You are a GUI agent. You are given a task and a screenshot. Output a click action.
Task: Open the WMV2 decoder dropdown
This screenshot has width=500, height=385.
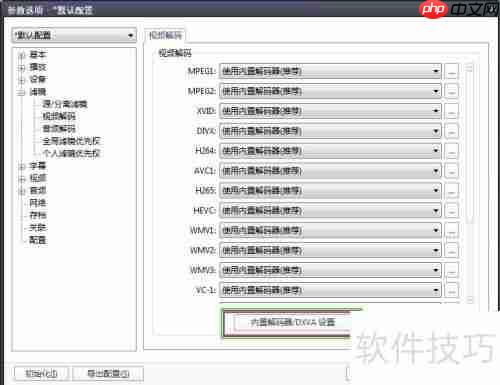(x=330, y=250)
